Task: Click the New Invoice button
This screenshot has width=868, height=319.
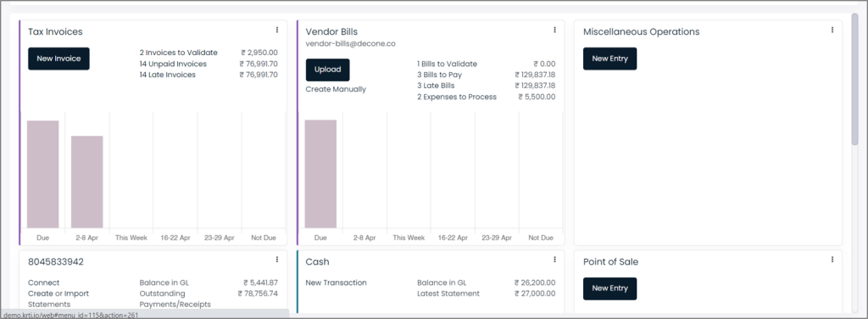Action: pos(58,59)
